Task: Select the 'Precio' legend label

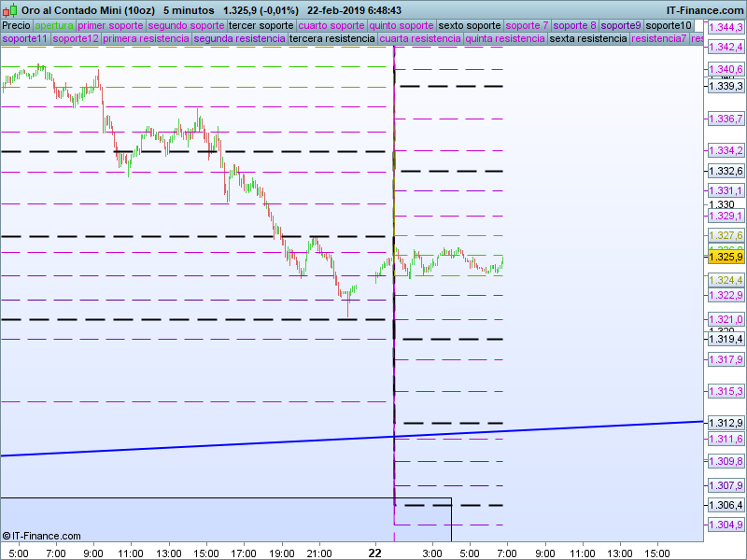Action: click(x=16, y=25)
